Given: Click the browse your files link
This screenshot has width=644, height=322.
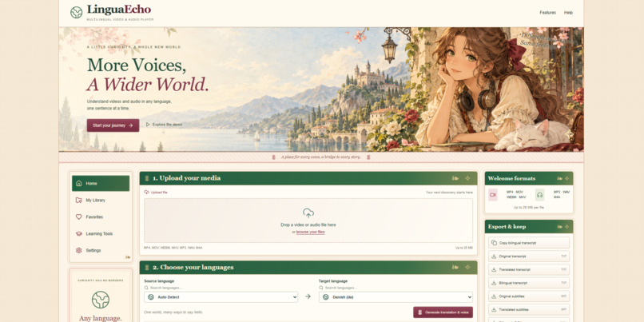Looking at the screenshot, I should [311, 232].
